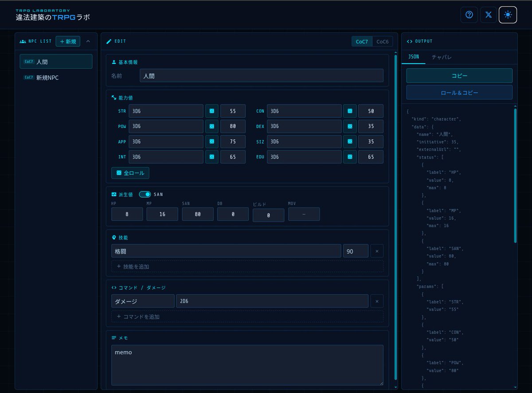Focus the memo text area
The width and height of the screenshot is (532, 393).
tap(247, 365)
